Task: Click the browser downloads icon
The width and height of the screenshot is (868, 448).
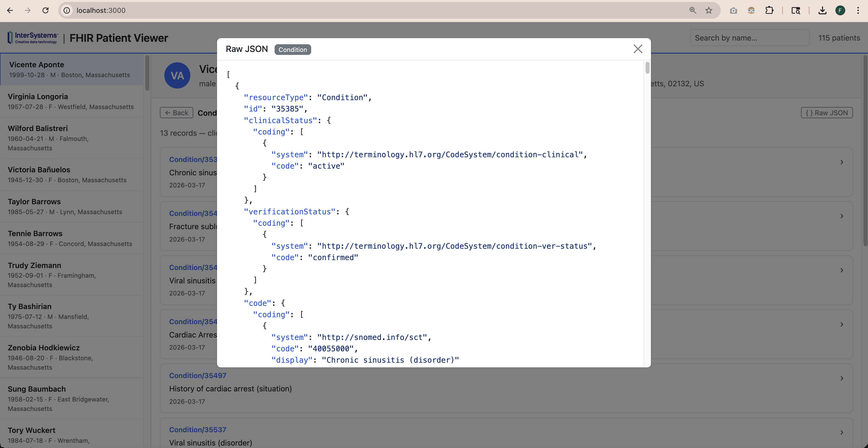Action: tap(822, 10)
